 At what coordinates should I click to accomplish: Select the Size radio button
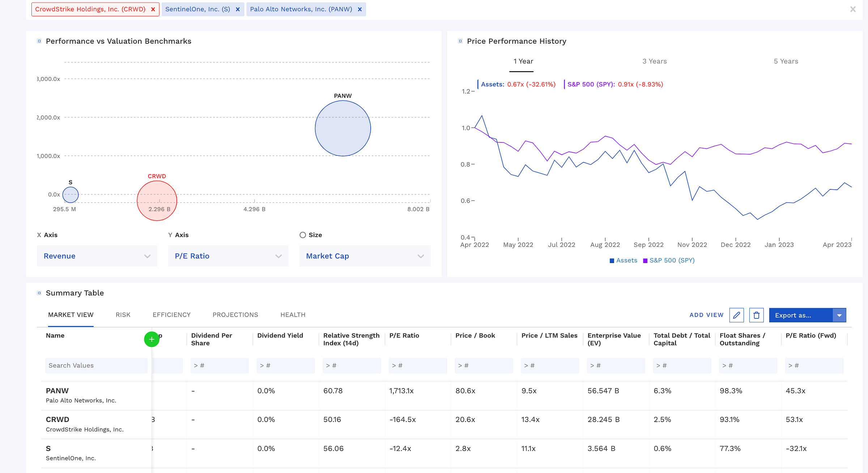[x=303, y=235]
